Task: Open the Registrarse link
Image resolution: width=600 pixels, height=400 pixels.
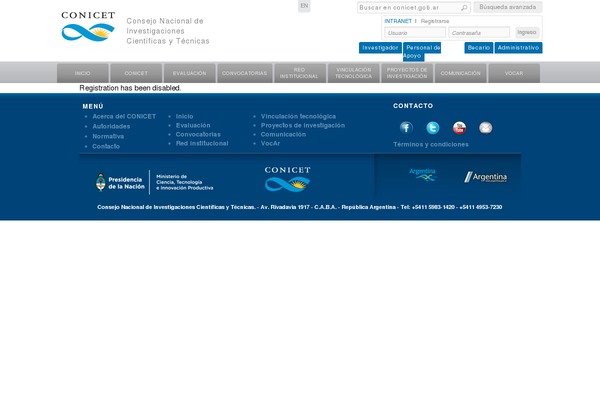Action: (x=435, y=21)
